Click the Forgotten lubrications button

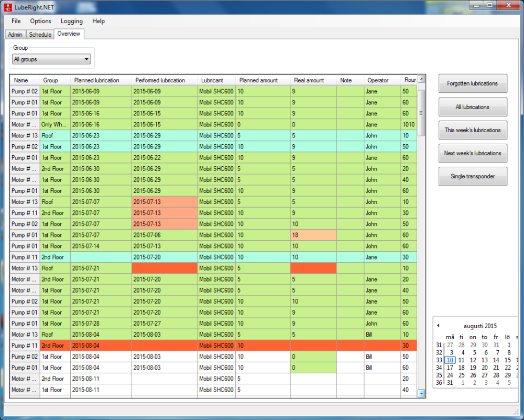(472, 83)
